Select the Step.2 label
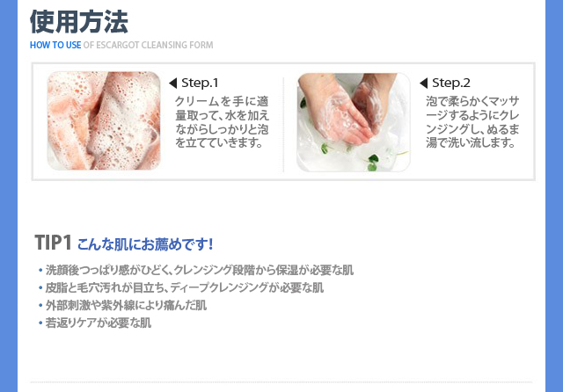The image size is (563, 392). 451,83
